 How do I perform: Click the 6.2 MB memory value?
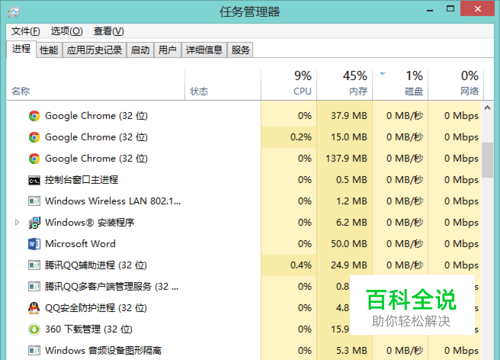(352, 223)
